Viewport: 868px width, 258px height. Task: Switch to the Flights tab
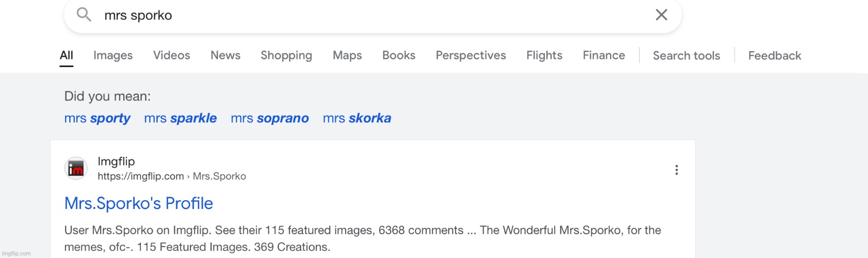[x=544, y=55]
